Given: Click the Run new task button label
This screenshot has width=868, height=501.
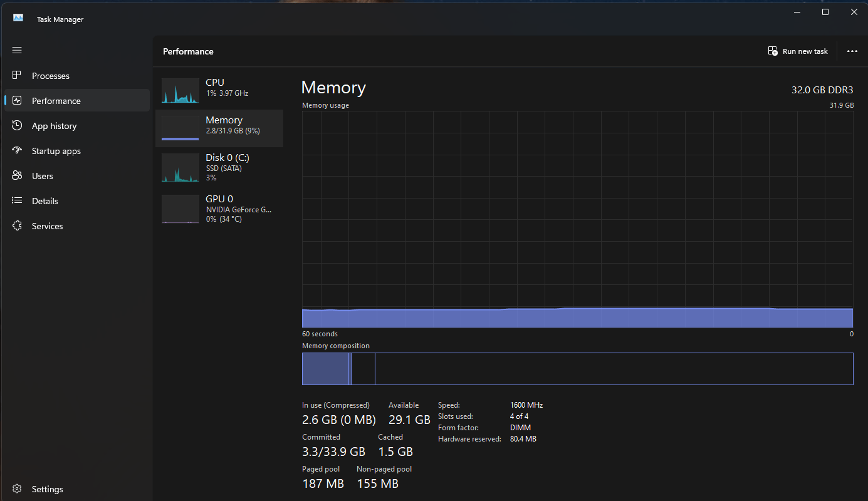Looking at the screenshot, I should 805,51.
